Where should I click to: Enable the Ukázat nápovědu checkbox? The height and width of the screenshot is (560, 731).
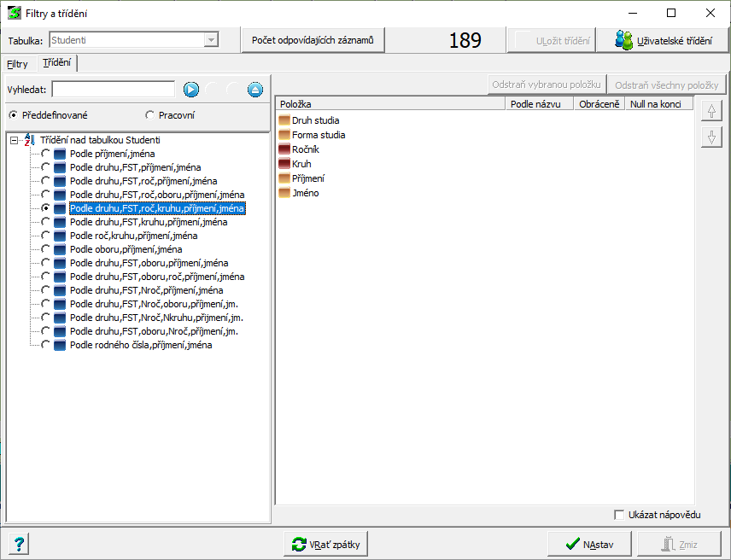(x=620, y=515)
